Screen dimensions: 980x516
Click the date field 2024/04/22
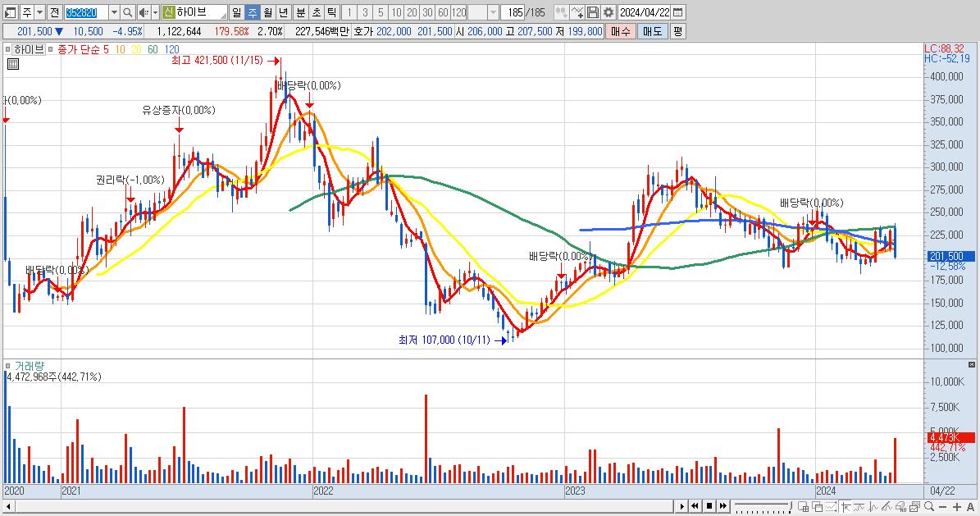click(645, 11)
